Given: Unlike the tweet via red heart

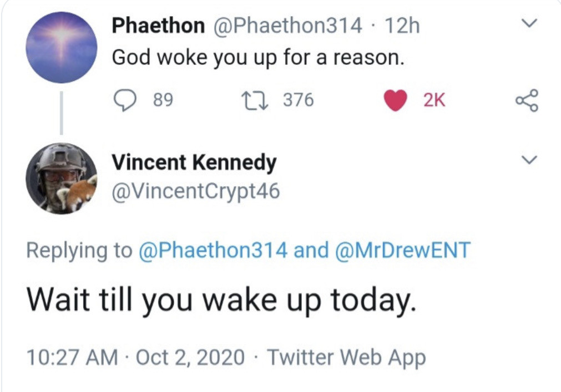Looking at the screenshot, I should (x=395, y=100).
